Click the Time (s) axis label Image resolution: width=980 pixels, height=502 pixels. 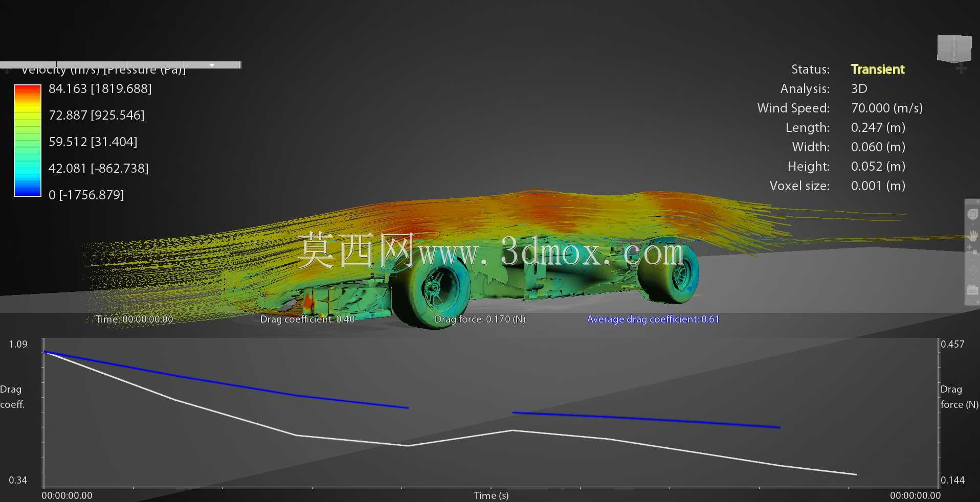pyautogui.click(x=491, y=495)
